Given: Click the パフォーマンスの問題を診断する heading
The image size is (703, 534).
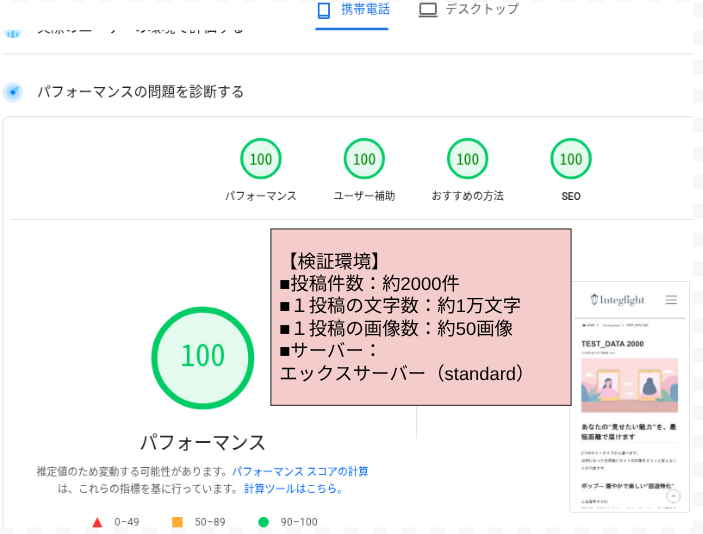Looking at the screenshot, I should click(140, 92).
